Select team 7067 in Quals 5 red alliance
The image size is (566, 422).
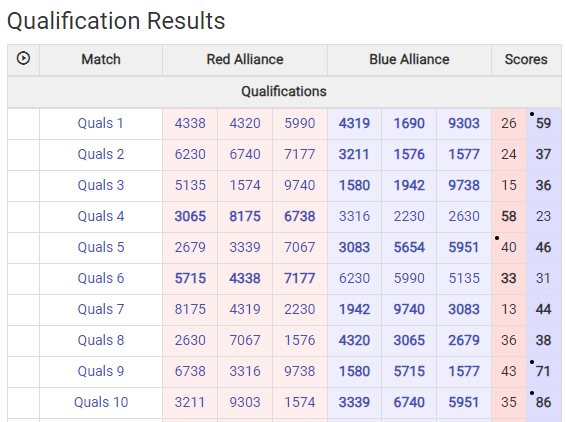point(300,247)
